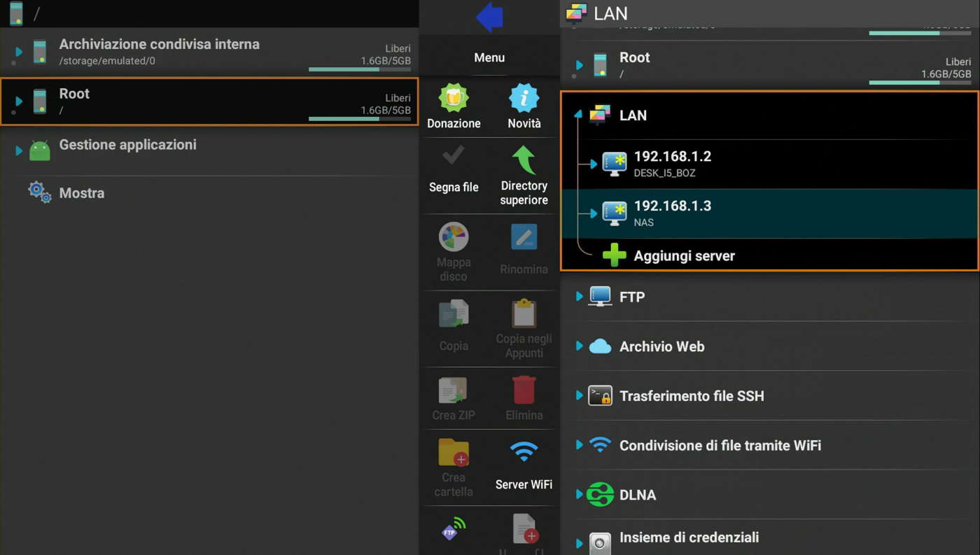Collapse the LAN tree node

[x=578, y=113]
